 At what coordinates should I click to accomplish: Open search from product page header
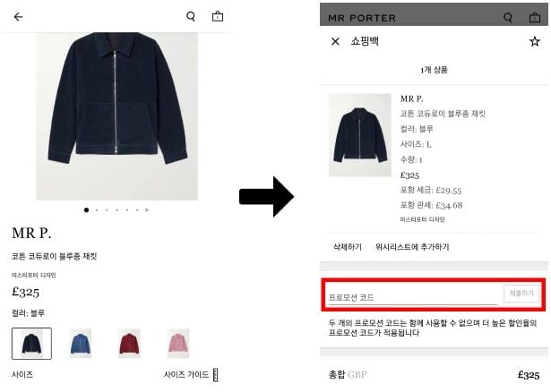191,16
